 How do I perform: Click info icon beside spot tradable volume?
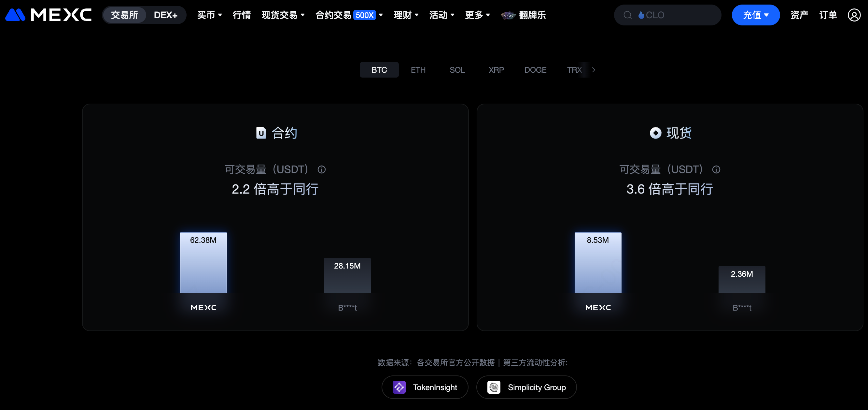pos(716,169)
